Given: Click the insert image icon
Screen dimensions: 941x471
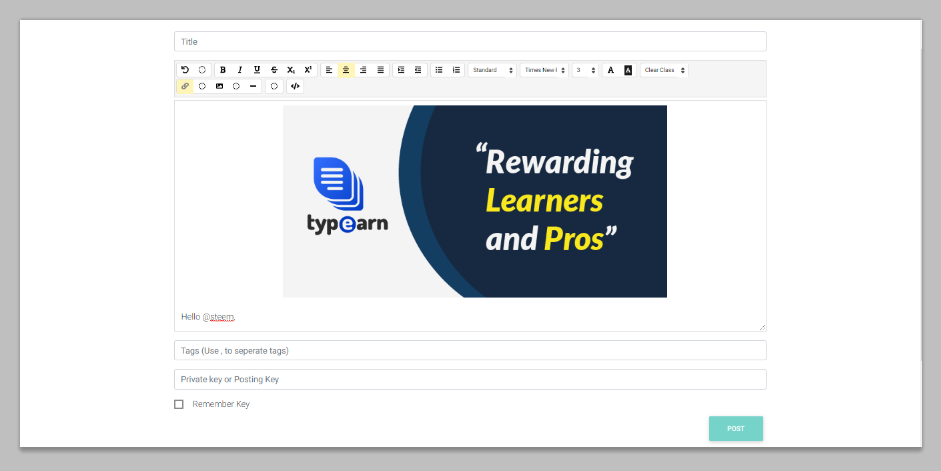Looking at the screenshot, I should [219, 86].
